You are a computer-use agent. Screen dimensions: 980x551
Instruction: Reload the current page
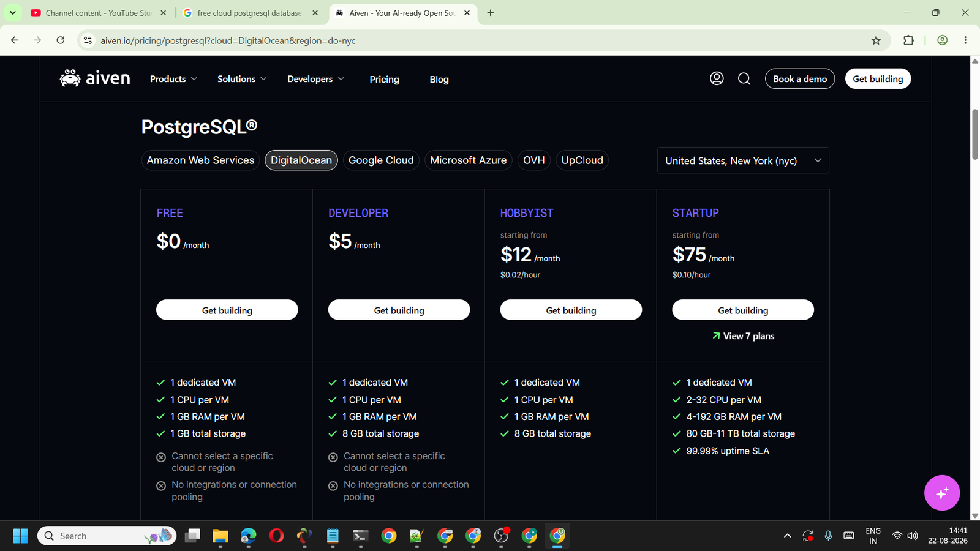(x=60, y=40)
